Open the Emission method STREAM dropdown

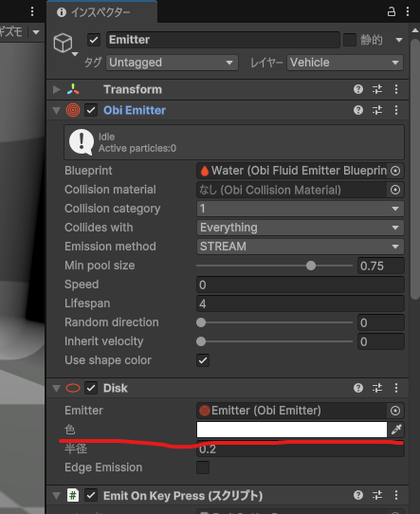[x=301, y=247]
